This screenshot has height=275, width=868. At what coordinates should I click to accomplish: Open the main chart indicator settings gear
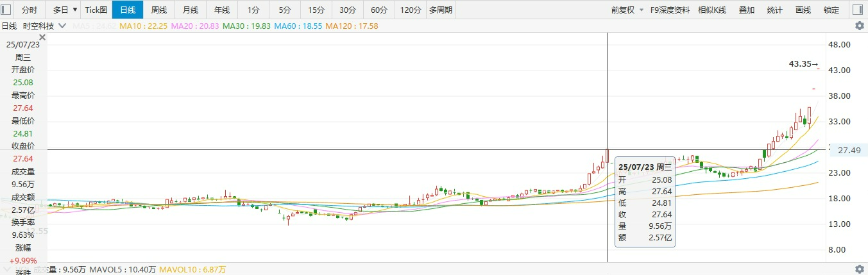coord(859,26)
